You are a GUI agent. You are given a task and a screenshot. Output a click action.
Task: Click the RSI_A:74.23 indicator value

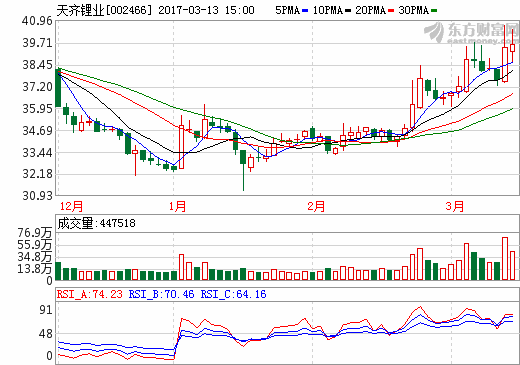(x=90, y=294)
